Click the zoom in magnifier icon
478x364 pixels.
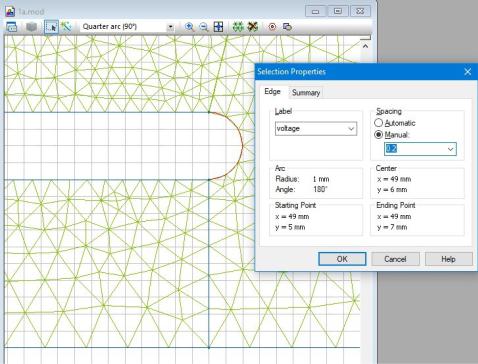189,27
